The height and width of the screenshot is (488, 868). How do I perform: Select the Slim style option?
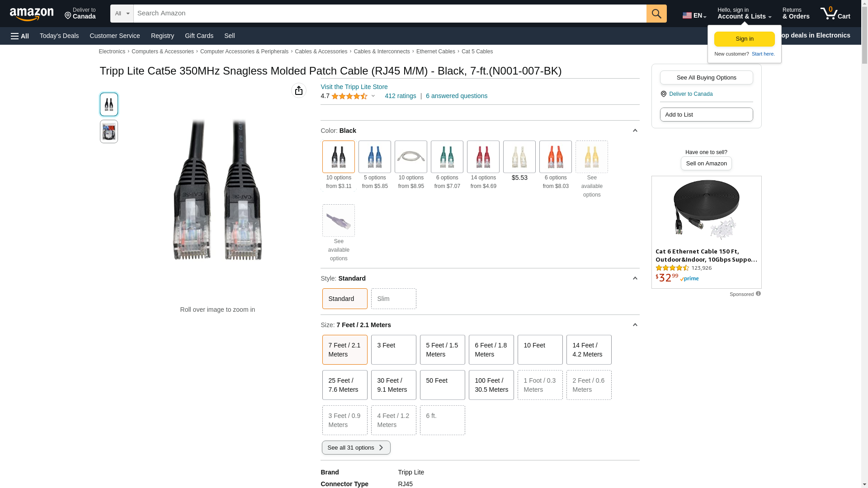[393, 299]
